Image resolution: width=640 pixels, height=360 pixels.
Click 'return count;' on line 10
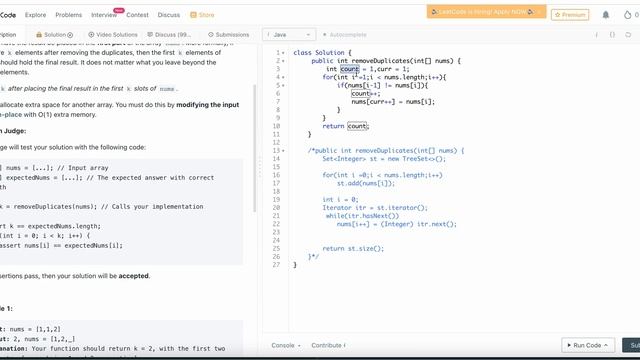(346, 126)
